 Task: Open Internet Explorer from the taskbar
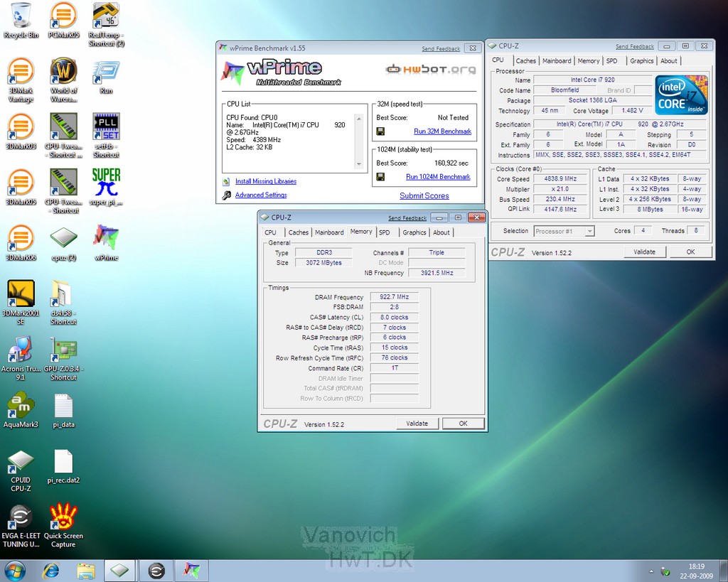pos(51,571)
